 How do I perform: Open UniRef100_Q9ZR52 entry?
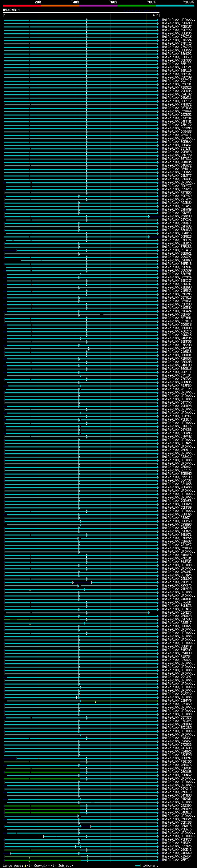coord(177,115)
